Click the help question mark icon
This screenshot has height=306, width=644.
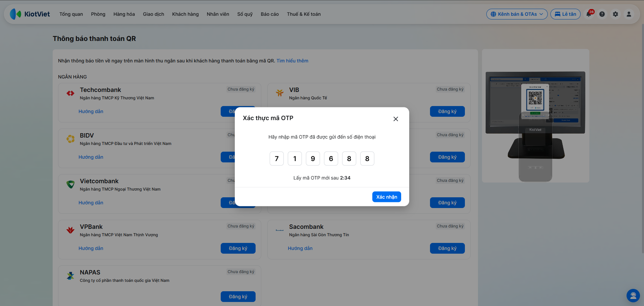tap(602, 14)
